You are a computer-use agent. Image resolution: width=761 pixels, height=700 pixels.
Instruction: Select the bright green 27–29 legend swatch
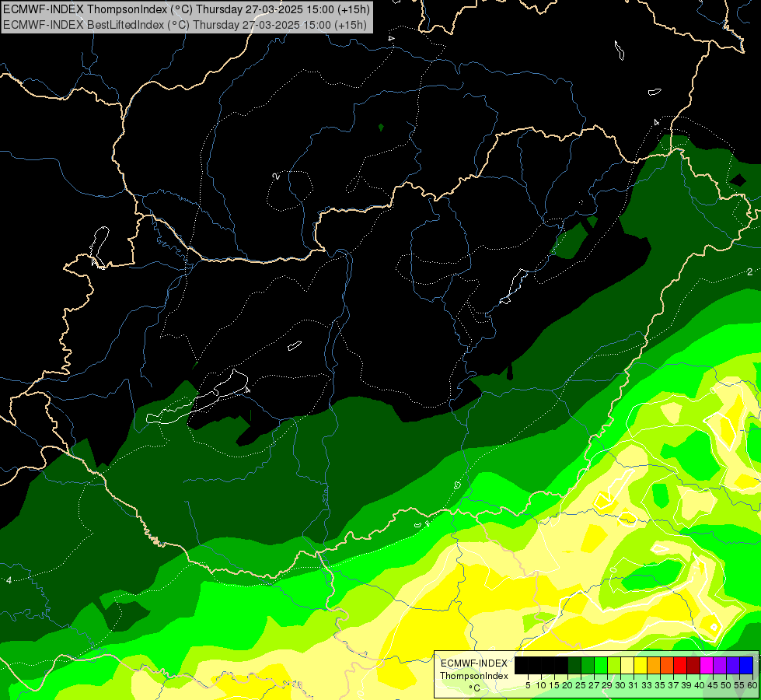click(601, 665)
